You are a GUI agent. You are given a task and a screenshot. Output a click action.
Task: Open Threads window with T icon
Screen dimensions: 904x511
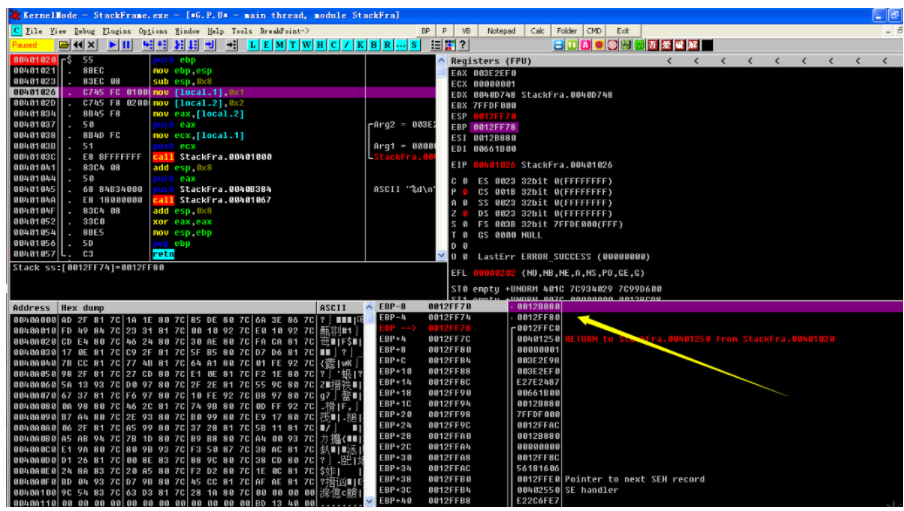coord(293,45)
